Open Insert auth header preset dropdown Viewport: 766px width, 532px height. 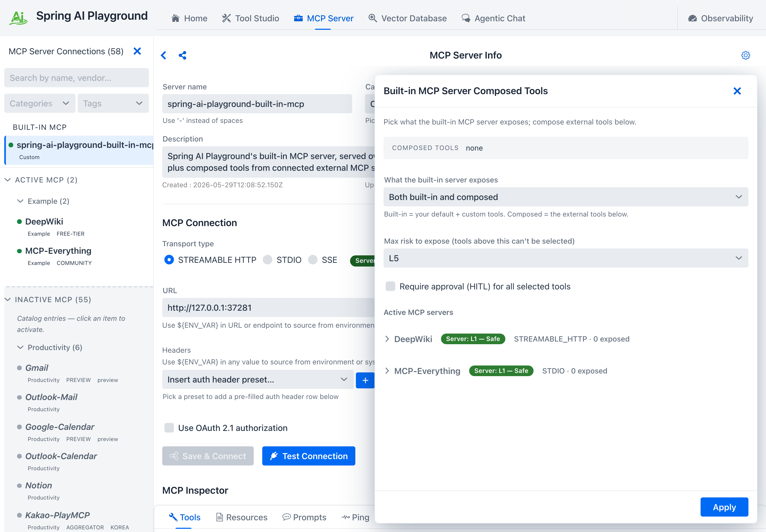(258, 379)
